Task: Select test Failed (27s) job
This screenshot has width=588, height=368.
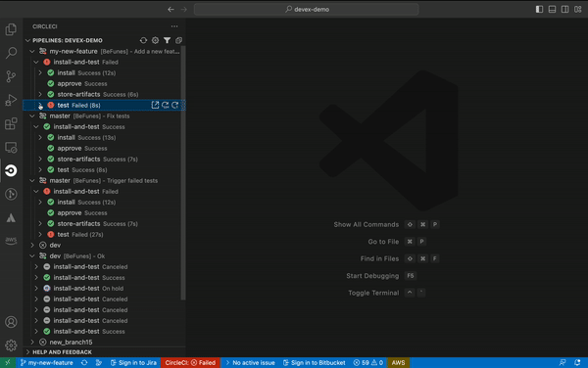Action: [102, 234]
